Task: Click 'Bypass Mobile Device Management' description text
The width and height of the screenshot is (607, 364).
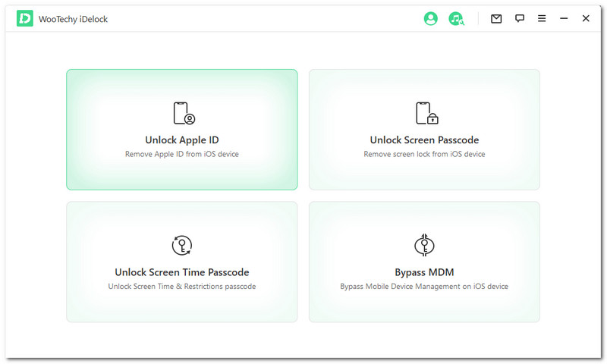Action: coord(424,287)
